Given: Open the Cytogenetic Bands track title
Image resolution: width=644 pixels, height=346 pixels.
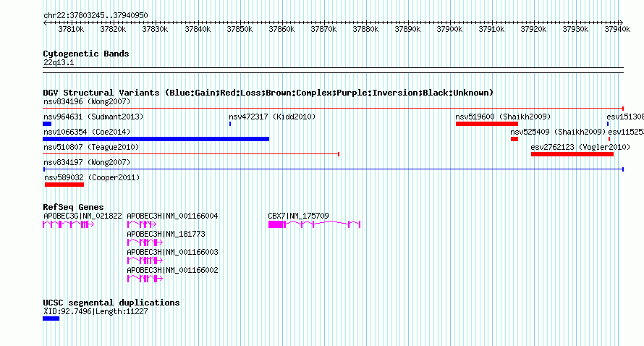Looking at the screenshot, I should point(86,54).
